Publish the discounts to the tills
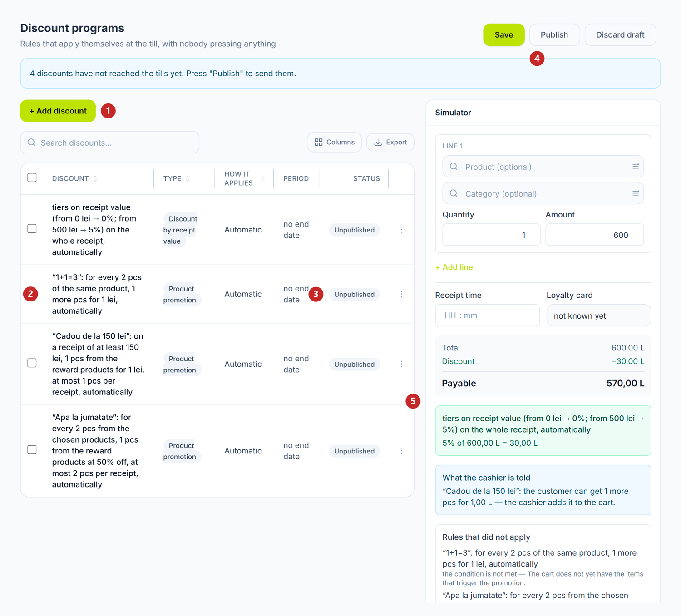This screenshot has width=681, height=616. (554, 35)
